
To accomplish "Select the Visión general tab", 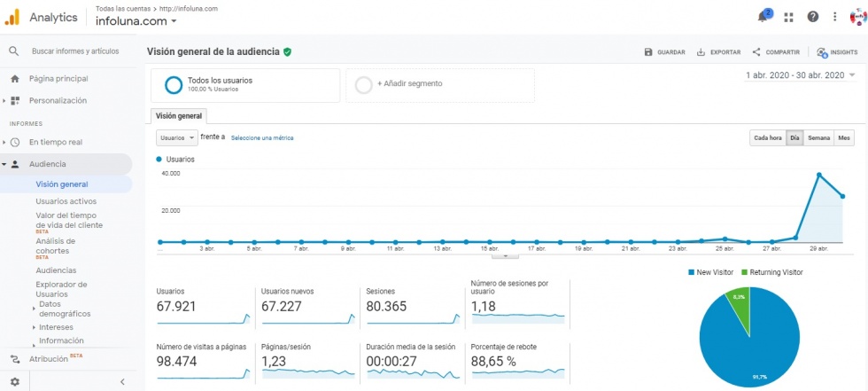I will point(179,116).
